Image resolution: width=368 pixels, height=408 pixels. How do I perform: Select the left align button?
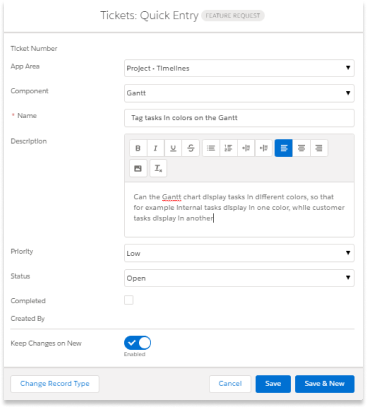(x=284, y=148)
